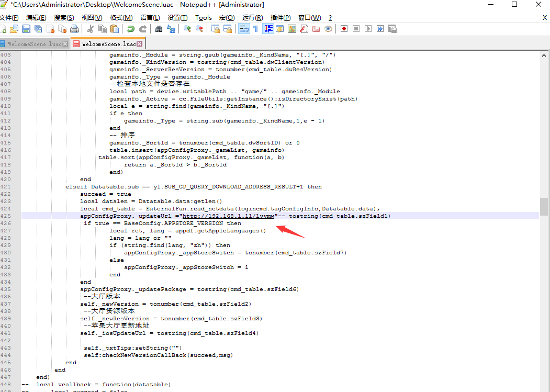Click the Undo green arrow icon

131,29
